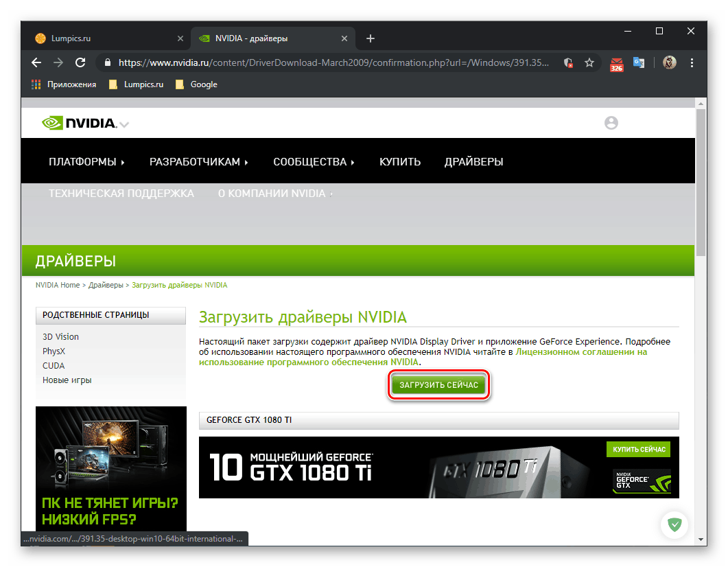Click Загрузить драйверы NVIDIA breadcrumb
The image size is (728, 567).
click(x=179, y=285)
